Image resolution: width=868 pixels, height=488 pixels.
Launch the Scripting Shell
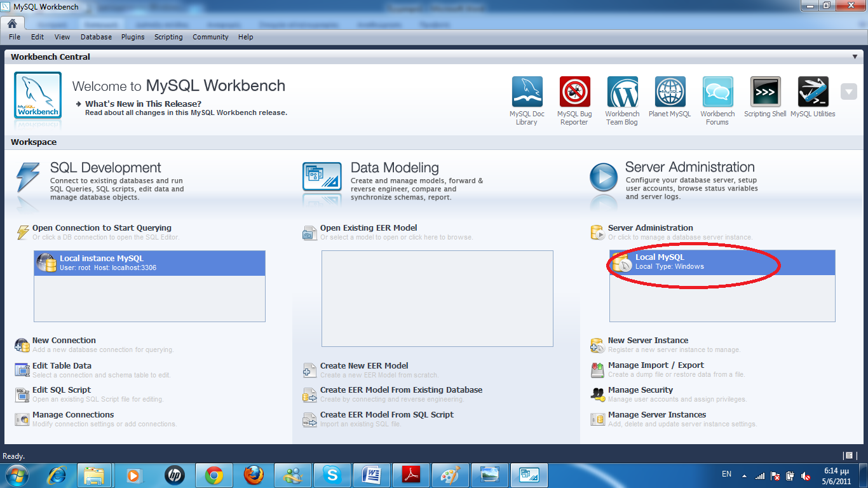click(766, 92)
